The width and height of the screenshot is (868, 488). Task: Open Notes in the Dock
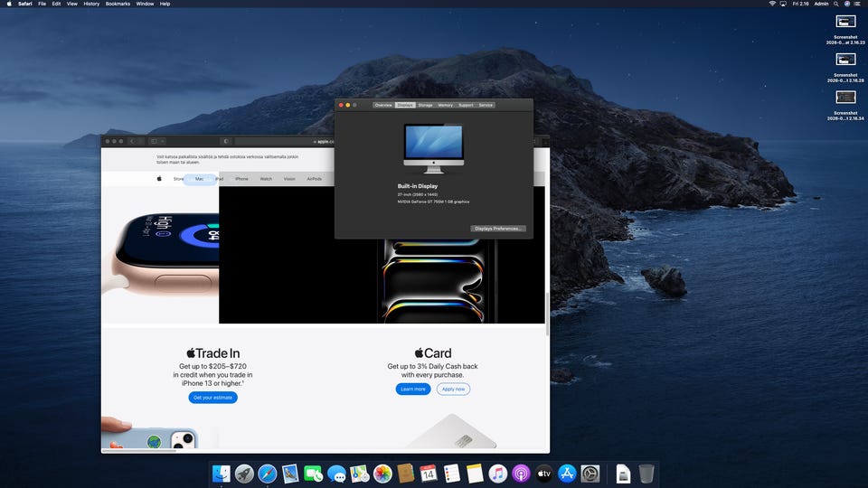(475, 474)
